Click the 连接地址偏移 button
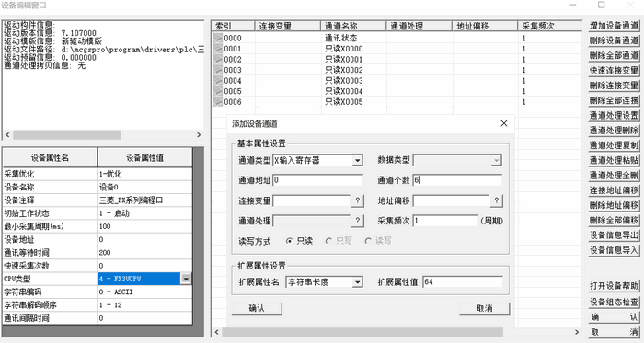Viewport: 644px width, 343px height. click(614, 190)
